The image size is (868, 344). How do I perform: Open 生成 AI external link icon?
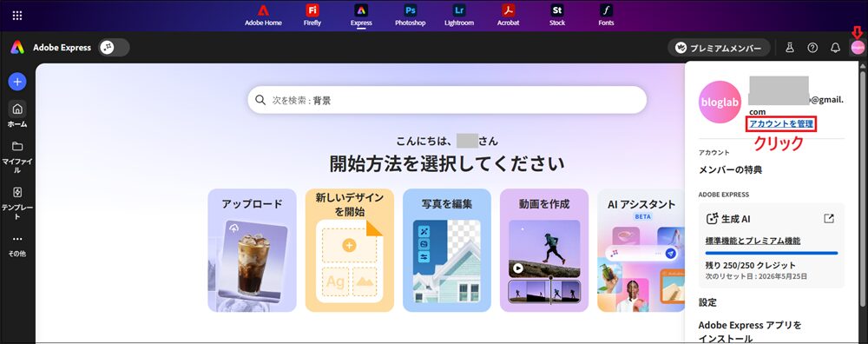(x=829, y=219)
